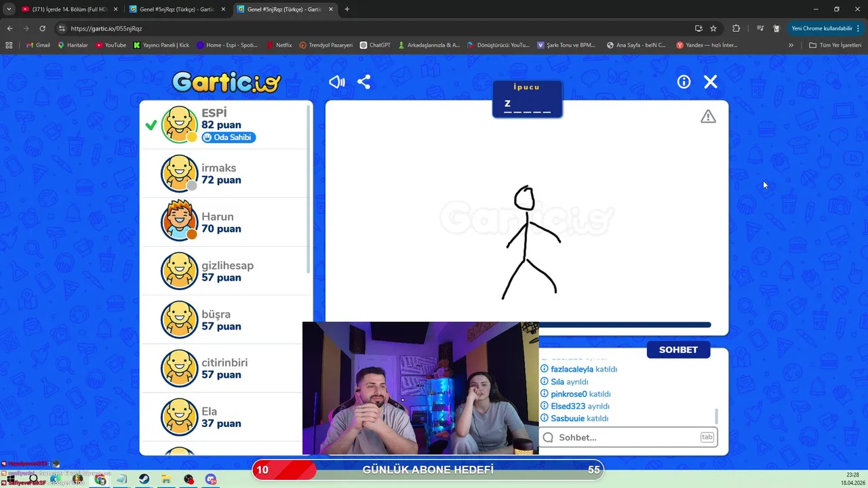Open Chrome from the taskbar
Image resolution: width=868 pixels, height=488 pixels.
[100, 479]
